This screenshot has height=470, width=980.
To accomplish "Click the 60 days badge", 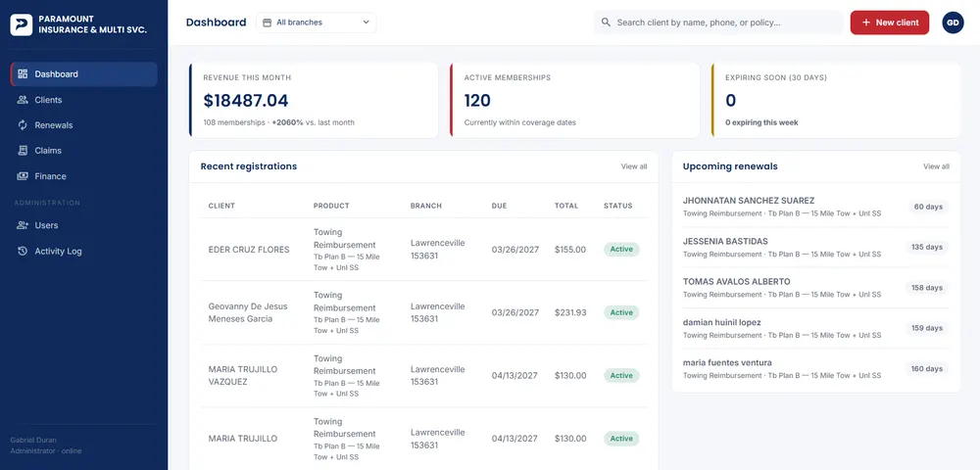I will point(928,207).
